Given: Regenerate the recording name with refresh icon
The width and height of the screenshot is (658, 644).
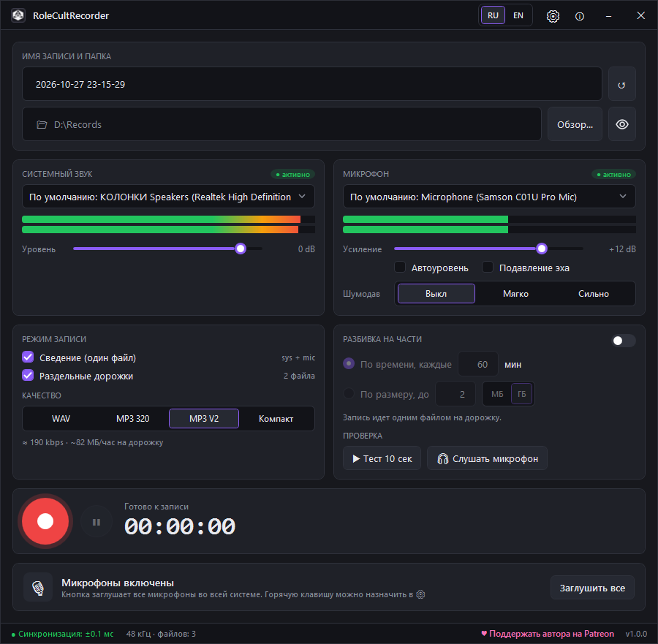Looking at the screenshot, I should coord(621,84).
